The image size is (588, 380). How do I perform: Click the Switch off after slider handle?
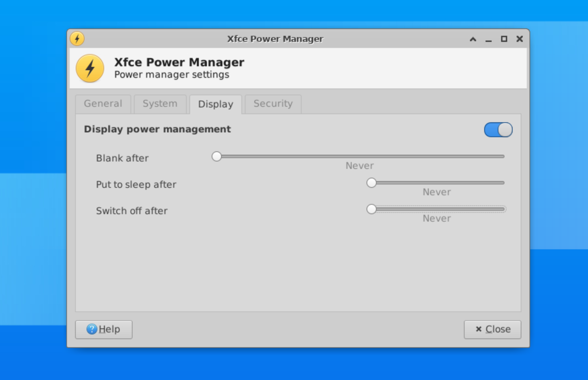click(x=372, y=209)
